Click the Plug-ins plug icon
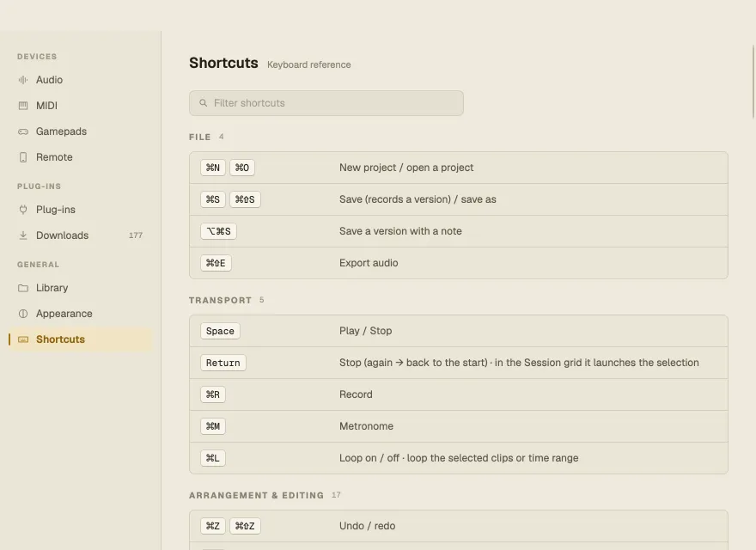This screenshot has width=756, height=550. pyautogui.click(x=22, y=210)
